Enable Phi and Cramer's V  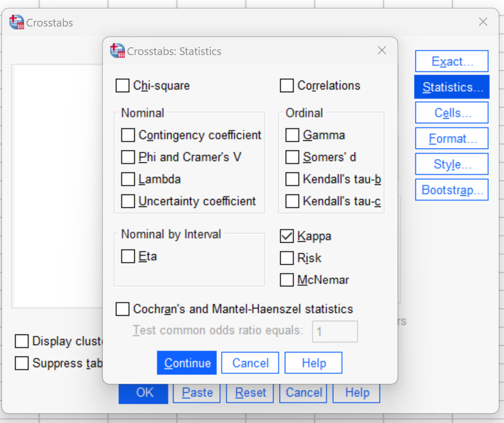(128, 157)
